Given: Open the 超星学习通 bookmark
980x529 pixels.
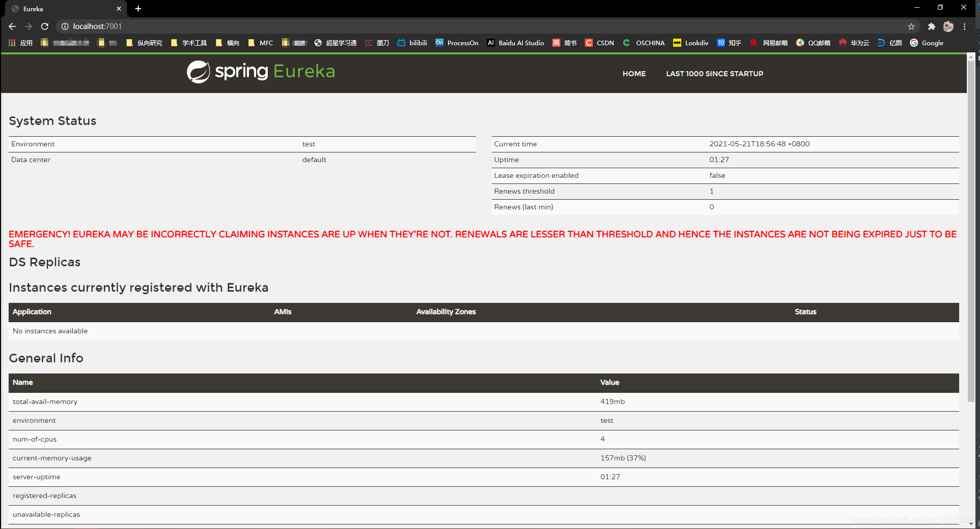Looking at the screenshot, I should tap(335, 43).
